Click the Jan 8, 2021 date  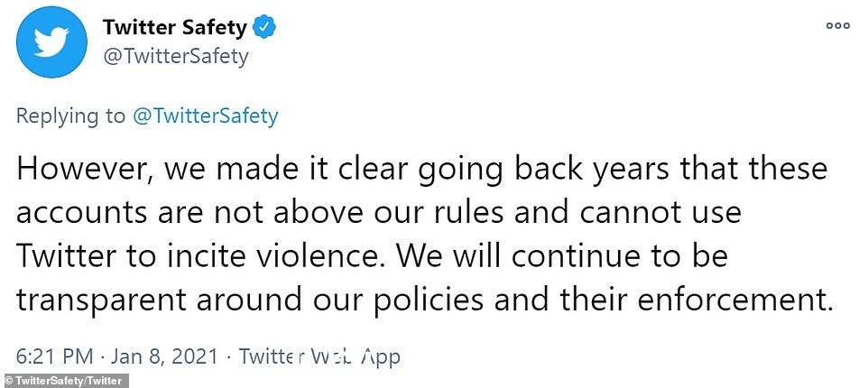pyautogui.click(x=164, y=357)
